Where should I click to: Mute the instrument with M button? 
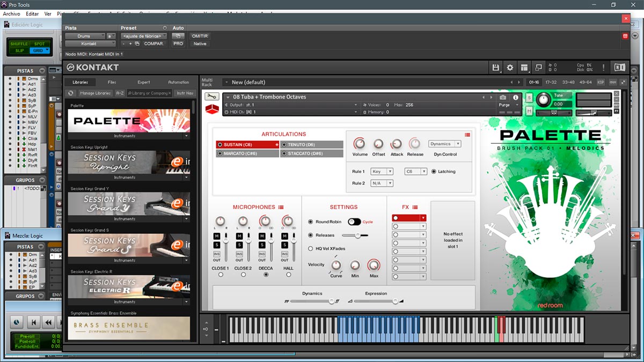coord(529,111)
